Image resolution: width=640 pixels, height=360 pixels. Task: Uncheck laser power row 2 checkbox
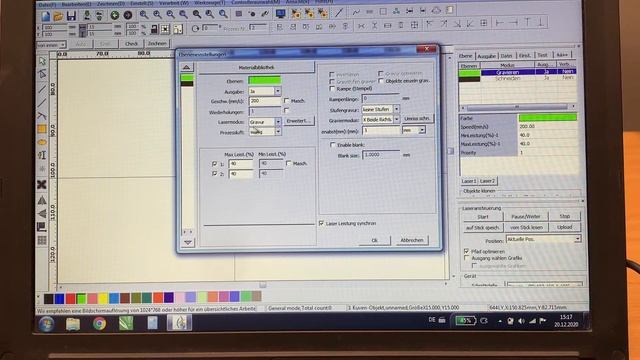(x=215, y=173)
